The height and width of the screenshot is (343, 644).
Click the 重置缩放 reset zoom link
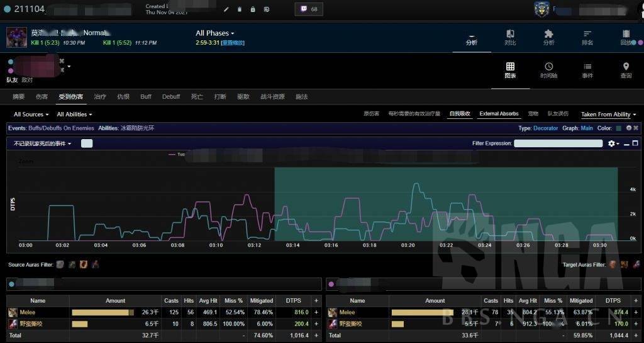pyautogui.click(x=233, y=43)
